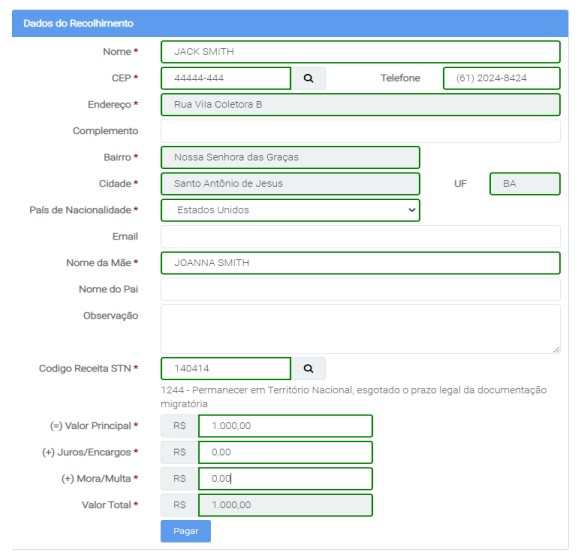Click the Valor Principal amount field

(285, 426)
